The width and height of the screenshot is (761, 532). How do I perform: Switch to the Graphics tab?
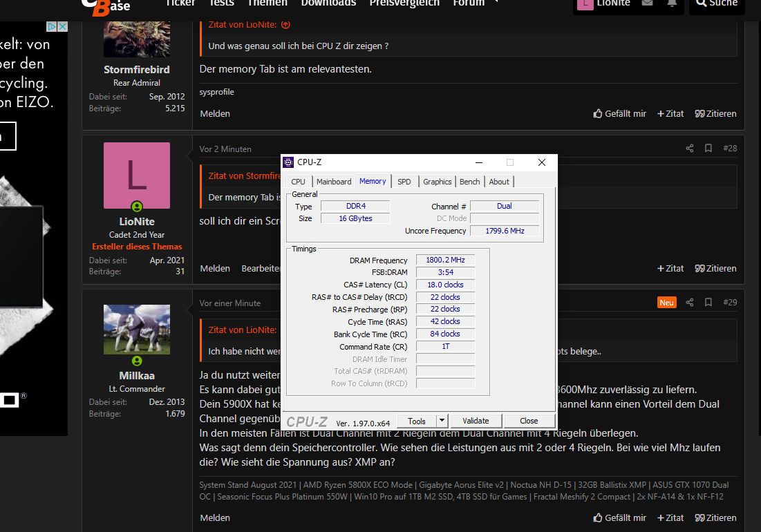[x=437, y=182]
